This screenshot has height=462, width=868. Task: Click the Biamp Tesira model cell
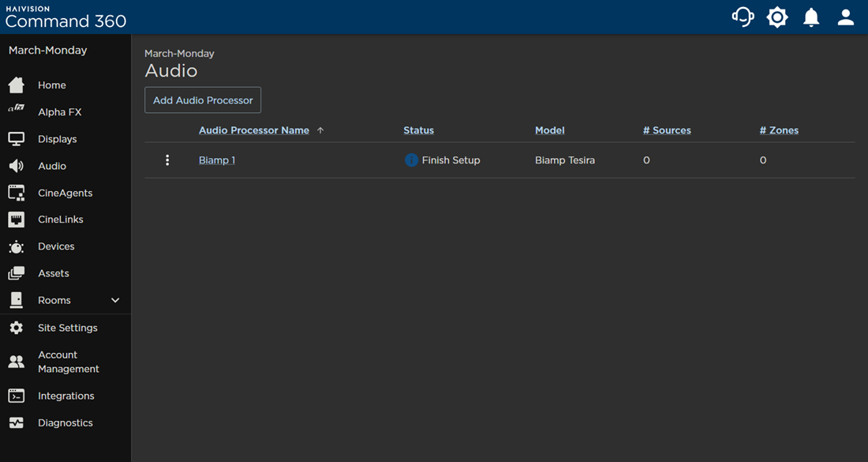[x=565, y=160]
